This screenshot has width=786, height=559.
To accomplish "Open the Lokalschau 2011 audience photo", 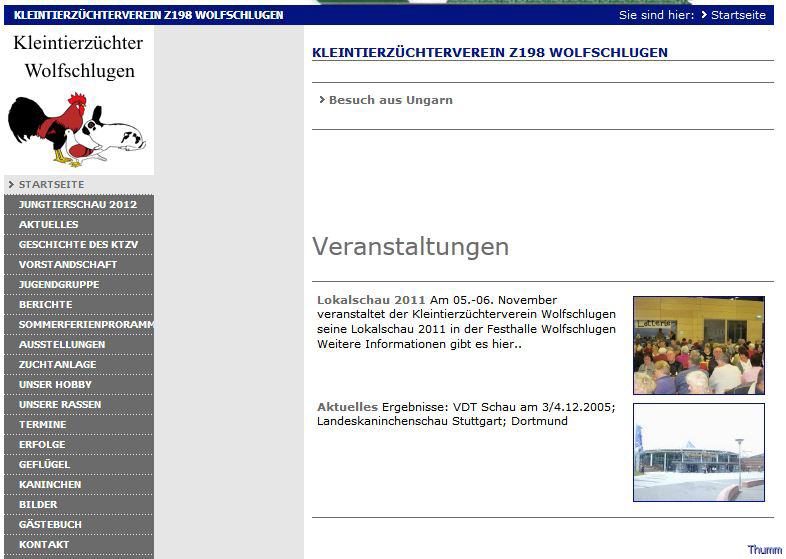I will [698, 345].
